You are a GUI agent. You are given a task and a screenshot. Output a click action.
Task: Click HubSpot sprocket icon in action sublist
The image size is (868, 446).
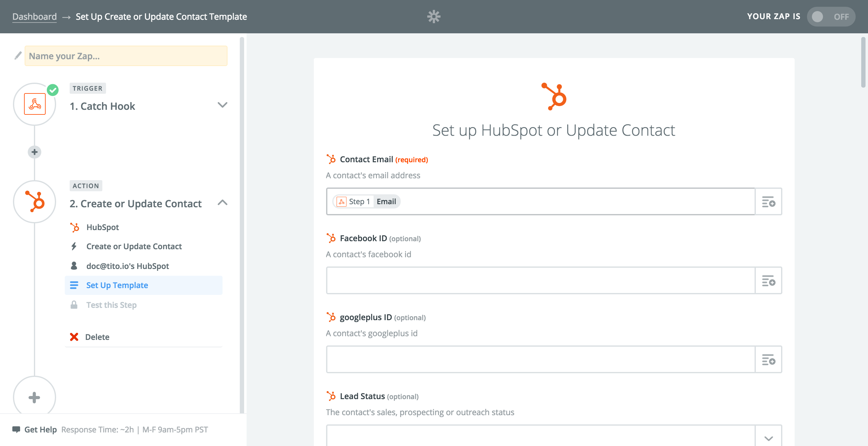(x=75, y=227)
